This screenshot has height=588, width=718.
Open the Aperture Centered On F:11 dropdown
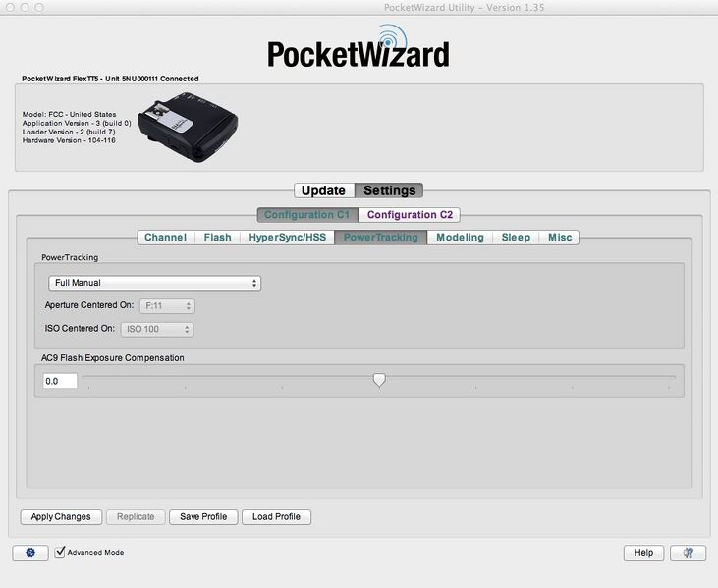pyautogui.click(x=167, y=306)
